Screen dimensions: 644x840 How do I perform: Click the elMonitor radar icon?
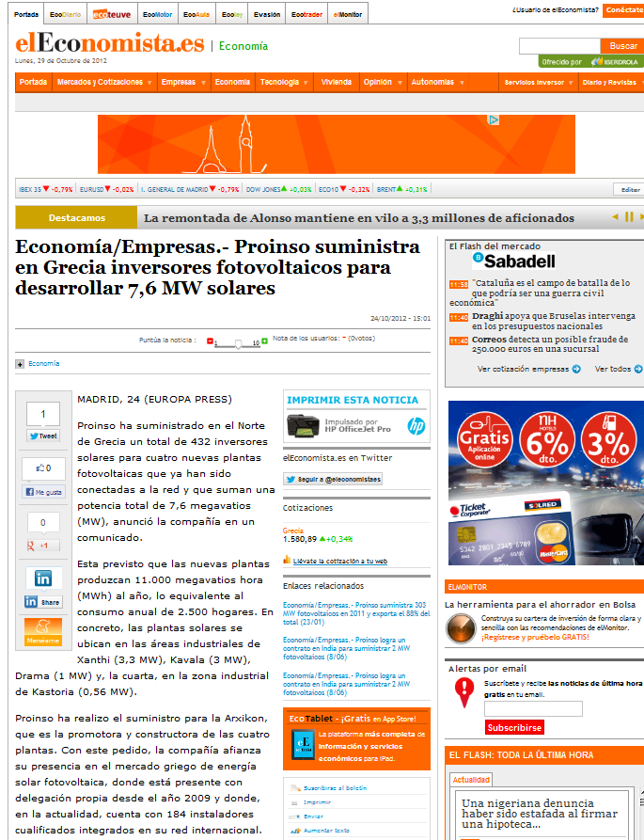point(461,627)
